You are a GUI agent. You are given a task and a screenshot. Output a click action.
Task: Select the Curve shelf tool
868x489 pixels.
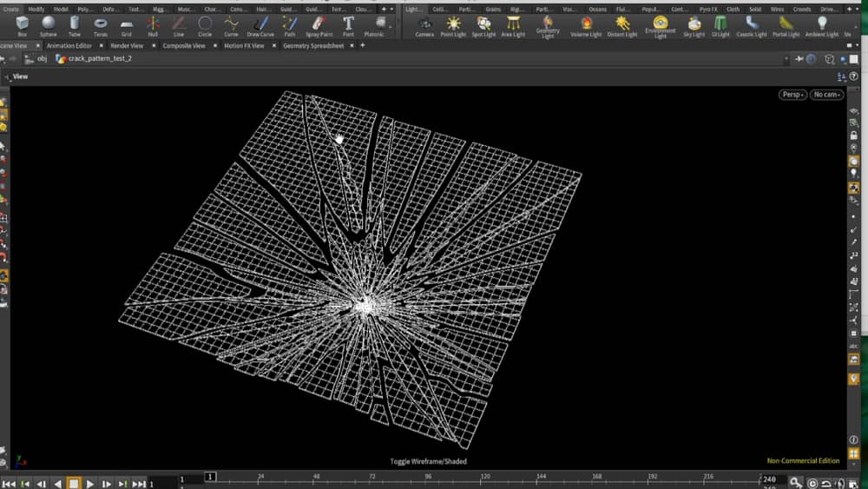[x=231, y=26]
